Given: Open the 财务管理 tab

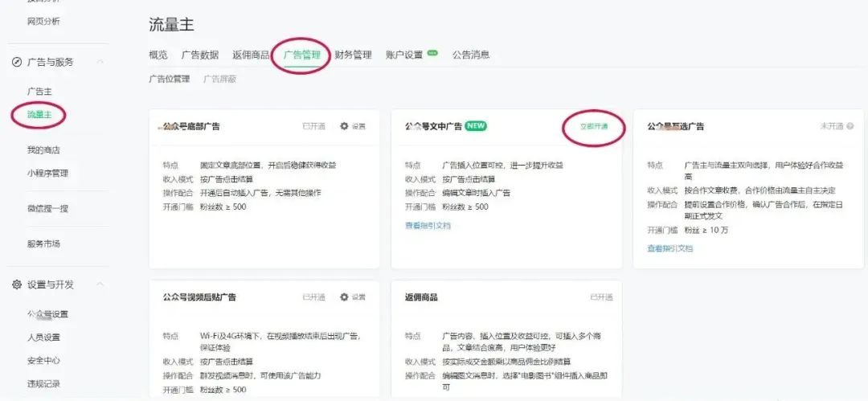Looking at the screenshot, I should (353, 55).
